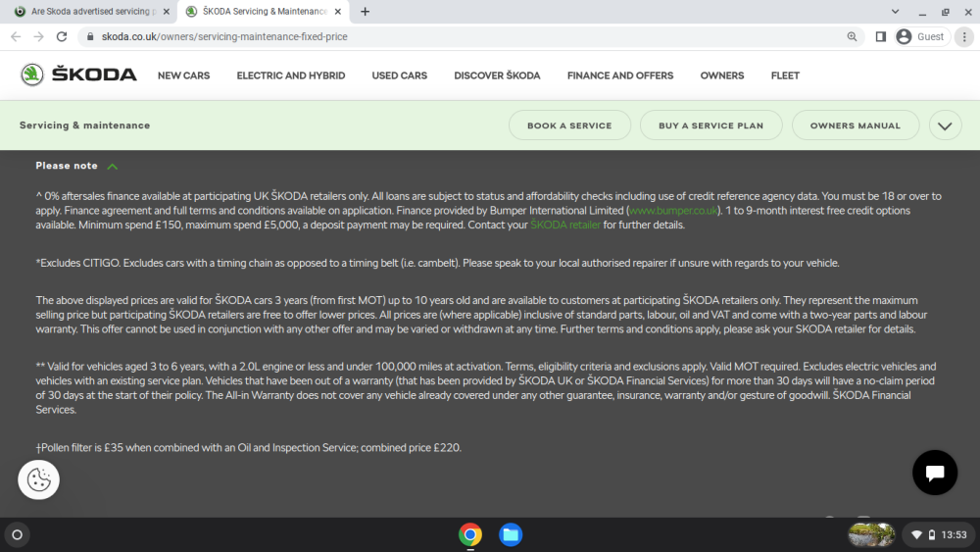Click the BOOK A SERVICE button
Screen dimensions: 980x552
coord(569,125)
